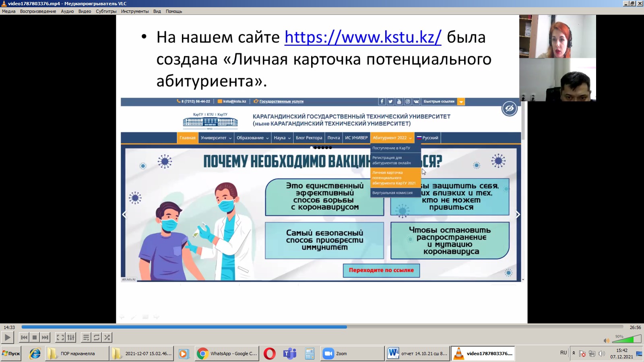Open the Аудио menu

(67, 11)
